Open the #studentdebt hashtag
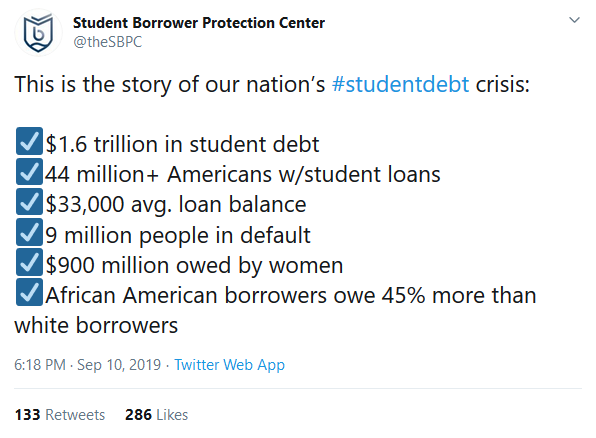 [400, 84]
